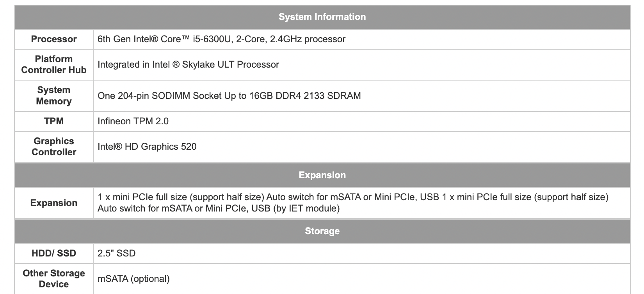Click the Storage section header bar

pos(322,231)
